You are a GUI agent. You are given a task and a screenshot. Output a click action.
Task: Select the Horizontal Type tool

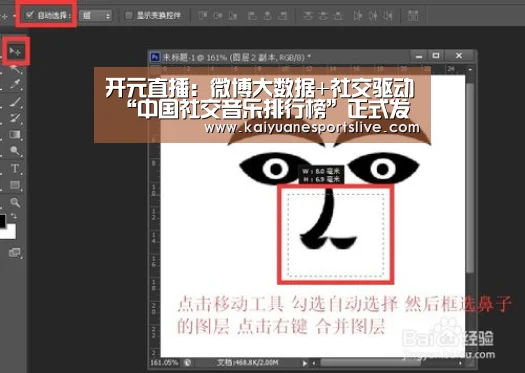tap(15, 168)
